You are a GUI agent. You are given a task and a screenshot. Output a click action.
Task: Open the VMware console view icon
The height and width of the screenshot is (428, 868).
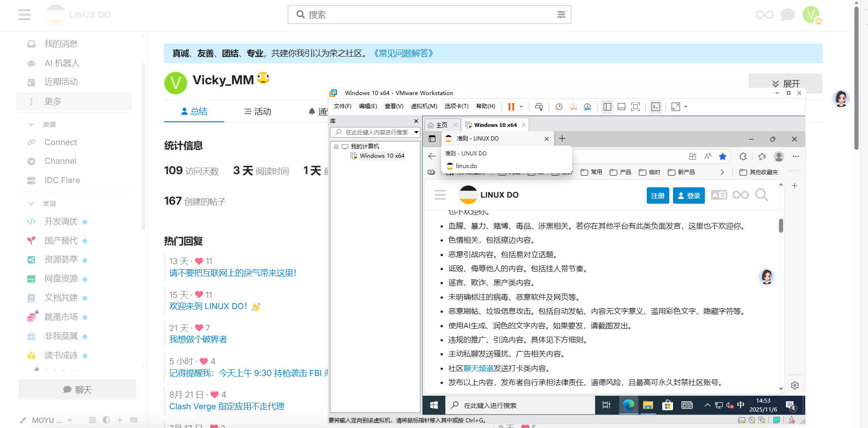[x=656, y=107]
